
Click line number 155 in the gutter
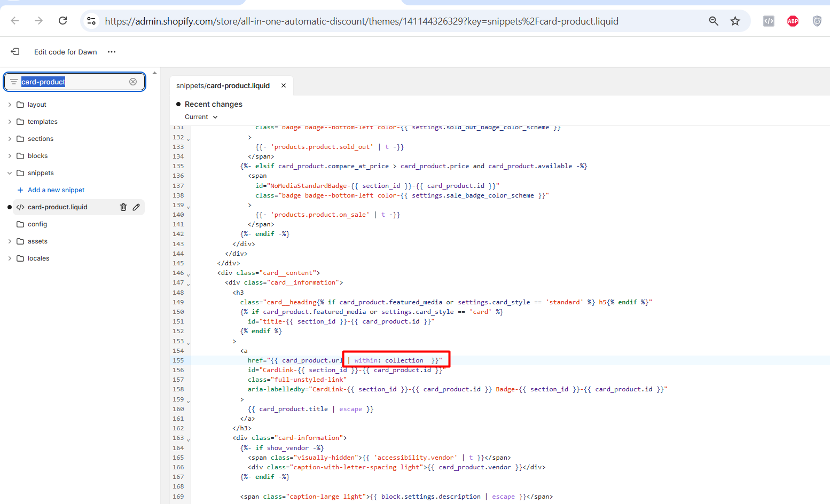point(178,360)
